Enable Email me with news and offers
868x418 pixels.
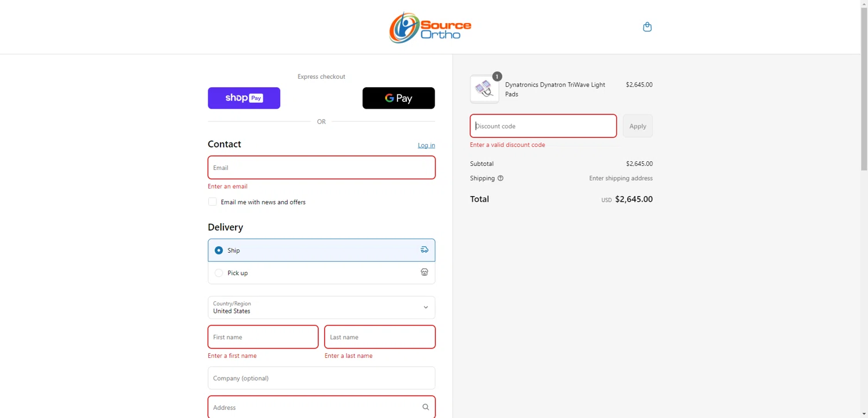click(x=212, y=202)
